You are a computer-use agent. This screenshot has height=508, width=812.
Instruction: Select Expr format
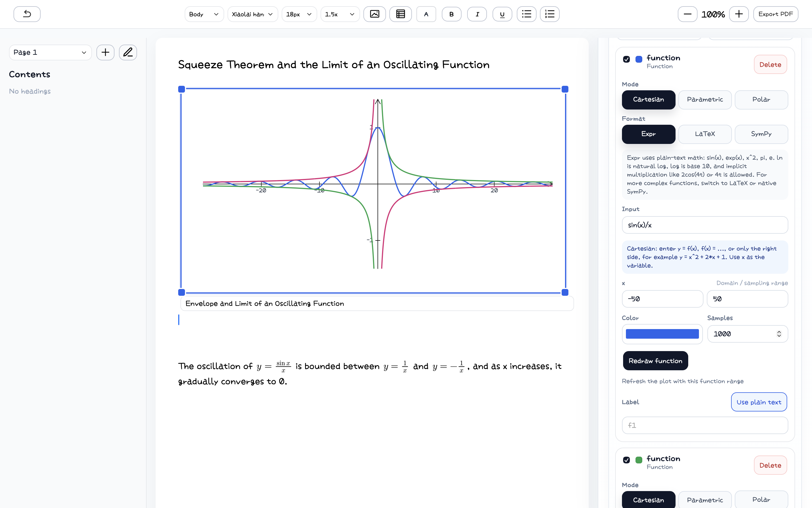pos(648,134)
